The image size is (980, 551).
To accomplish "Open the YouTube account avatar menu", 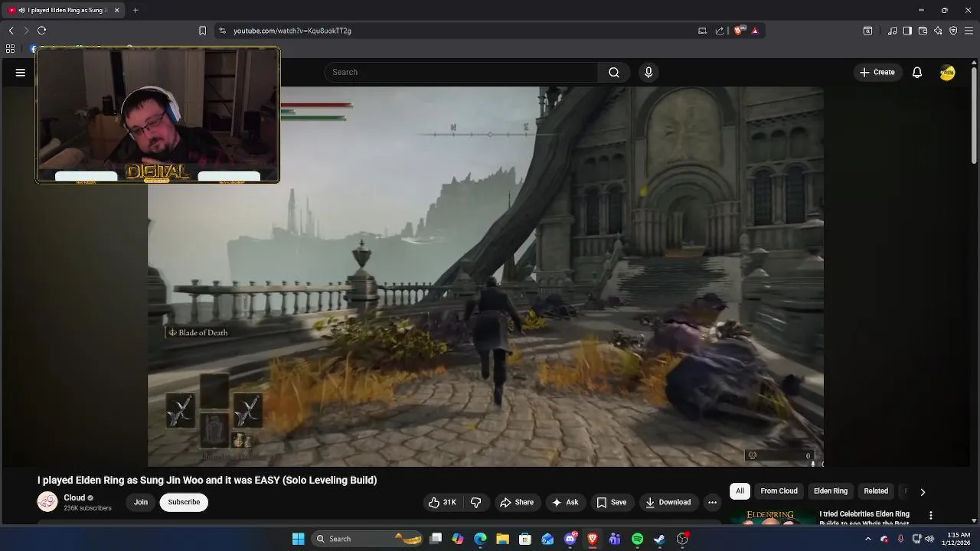I will [x=948, y=72].
